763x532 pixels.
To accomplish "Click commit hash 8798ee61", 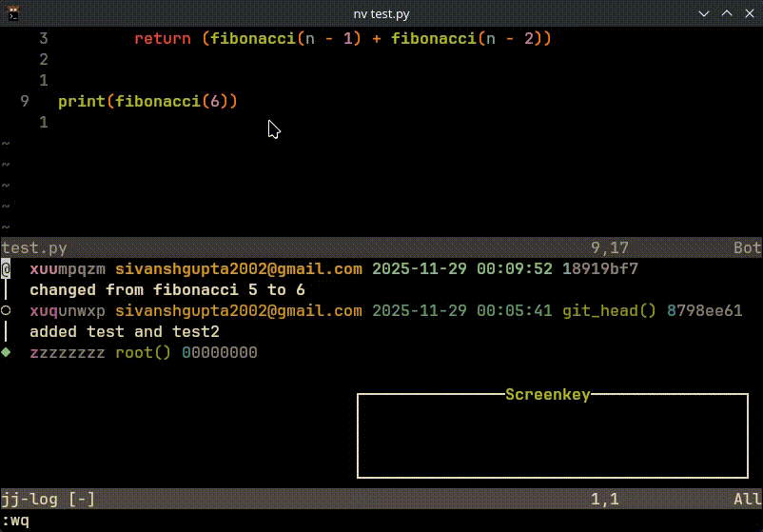I will coord(704,311).
